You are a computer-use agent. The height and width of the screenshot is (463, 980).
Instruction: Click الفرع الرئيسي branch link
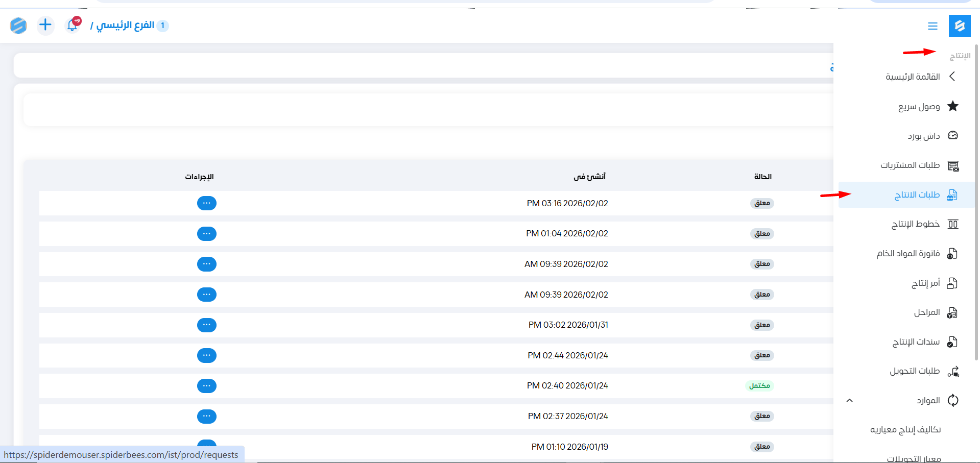tap(125, 25)
